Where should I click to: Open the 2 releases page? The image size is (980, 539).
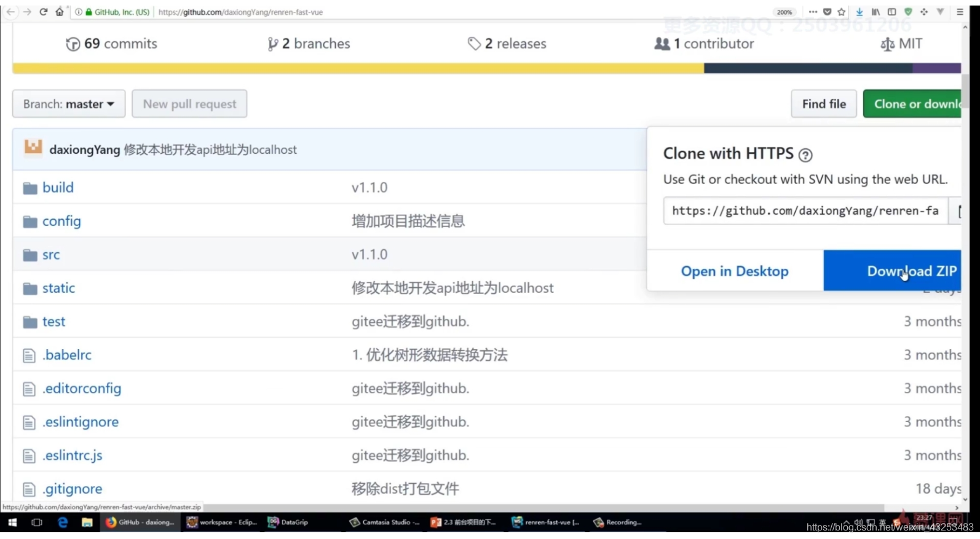pos(507,44)
